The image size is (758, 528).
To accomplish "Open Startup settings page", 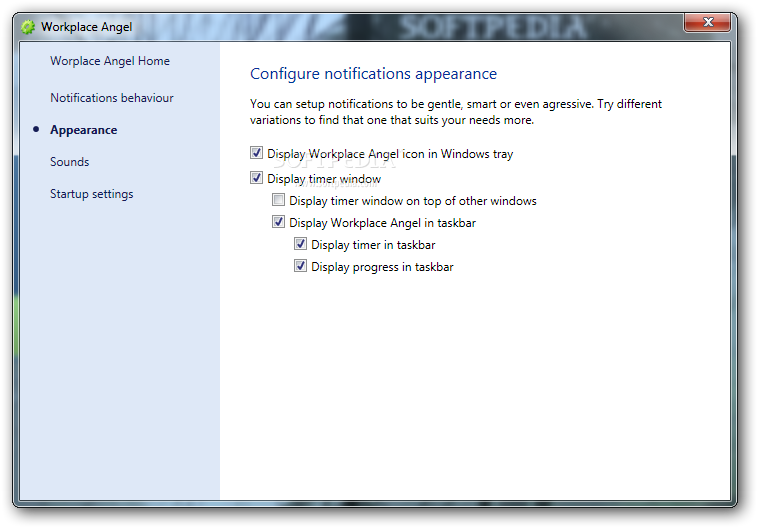I will (91, 194).
